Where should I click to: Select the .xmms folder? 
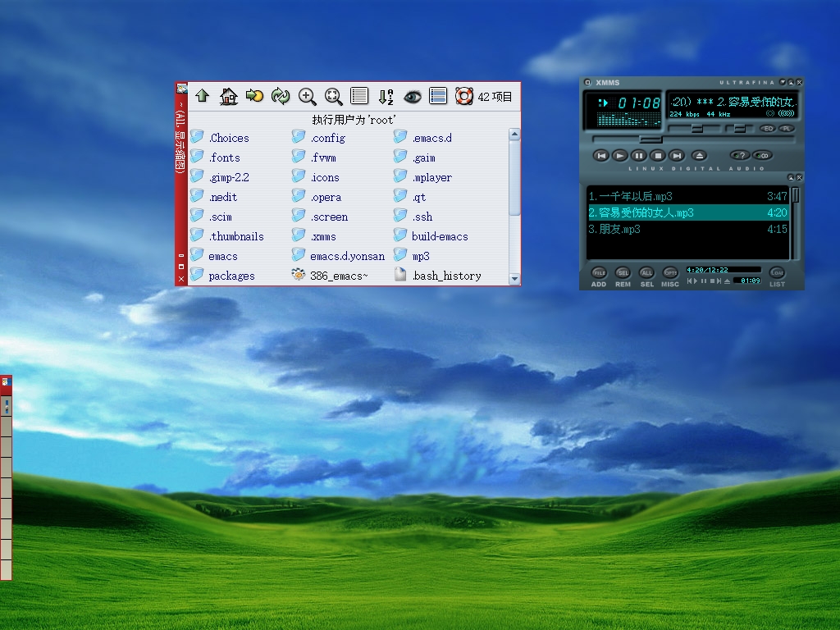coord(314,236)
